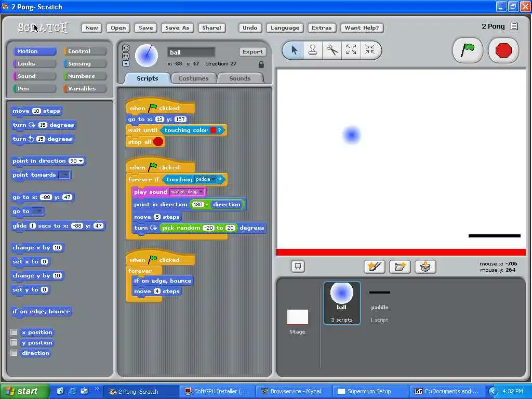Select the duplicate stamp tool
Screen dimensions: 532x399
312,50
